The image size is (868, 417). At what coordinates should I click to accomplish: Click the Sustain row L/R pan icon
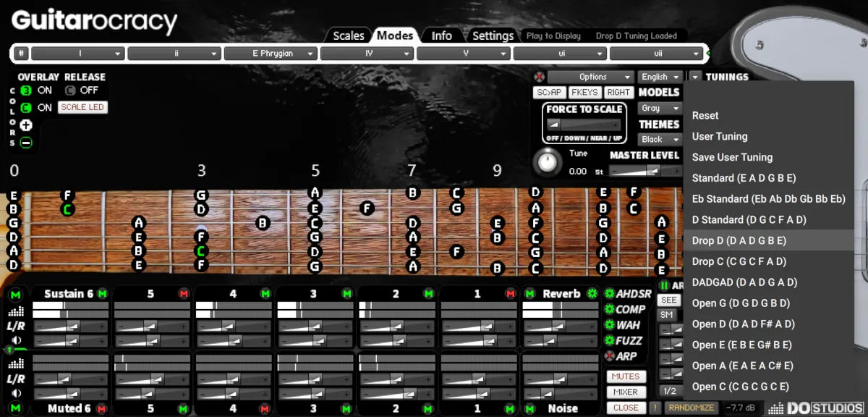[x=15, y=327]
